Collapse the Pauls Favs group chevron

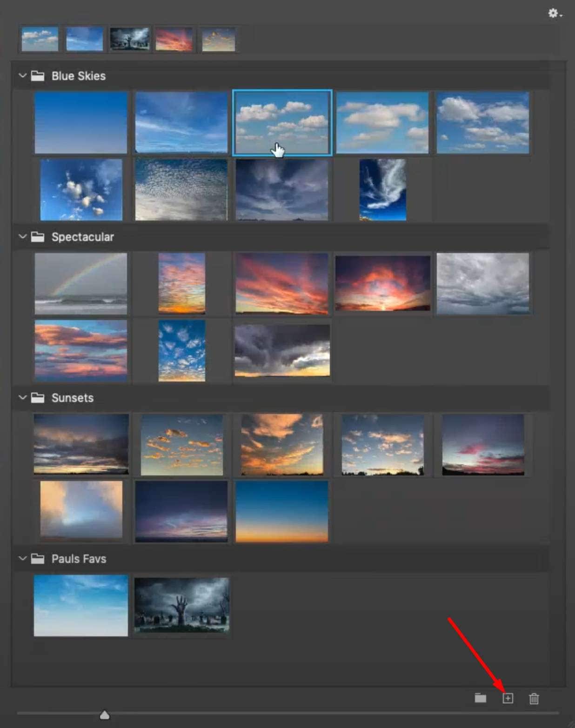(x=22, y=558)
